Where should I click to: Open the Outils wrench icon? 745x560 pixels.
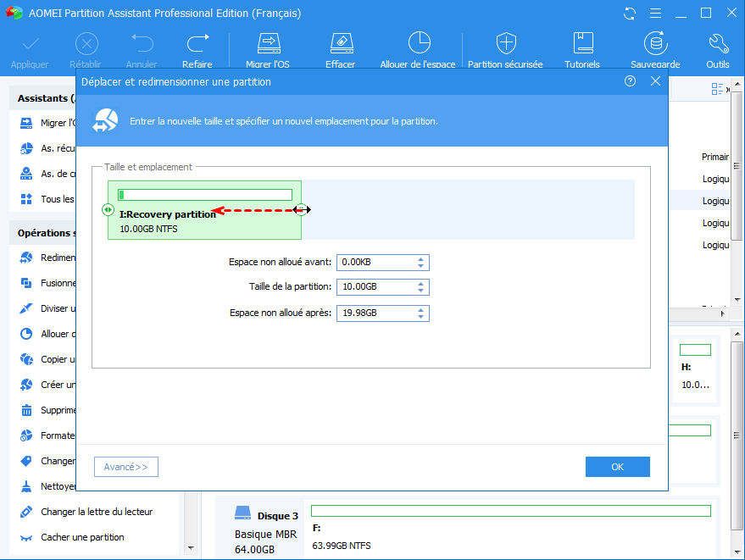pyautogui.click(x=719, y=44)
